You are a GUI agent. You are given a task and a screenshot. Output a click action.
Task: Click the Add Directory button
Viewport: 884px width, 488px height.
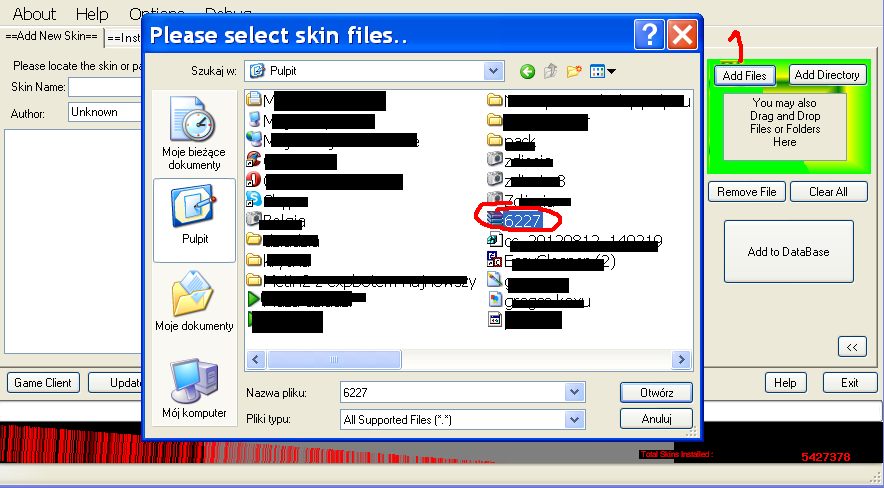click(827, 75)
